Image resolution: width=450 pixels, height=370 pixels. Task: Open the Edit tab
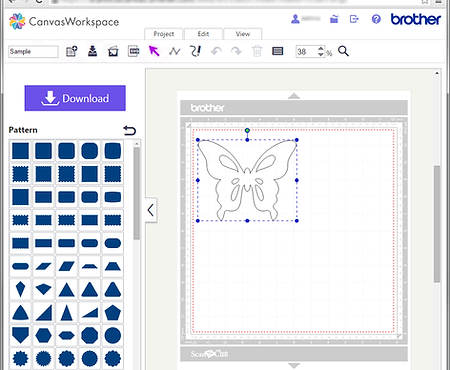coord(203,34)
